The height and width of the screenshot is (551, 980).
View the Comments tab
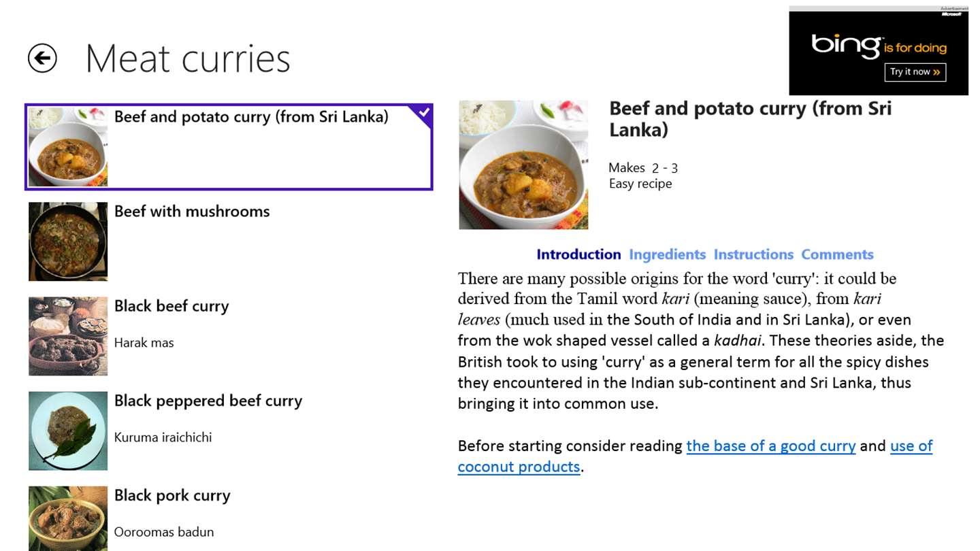[837, 254]
